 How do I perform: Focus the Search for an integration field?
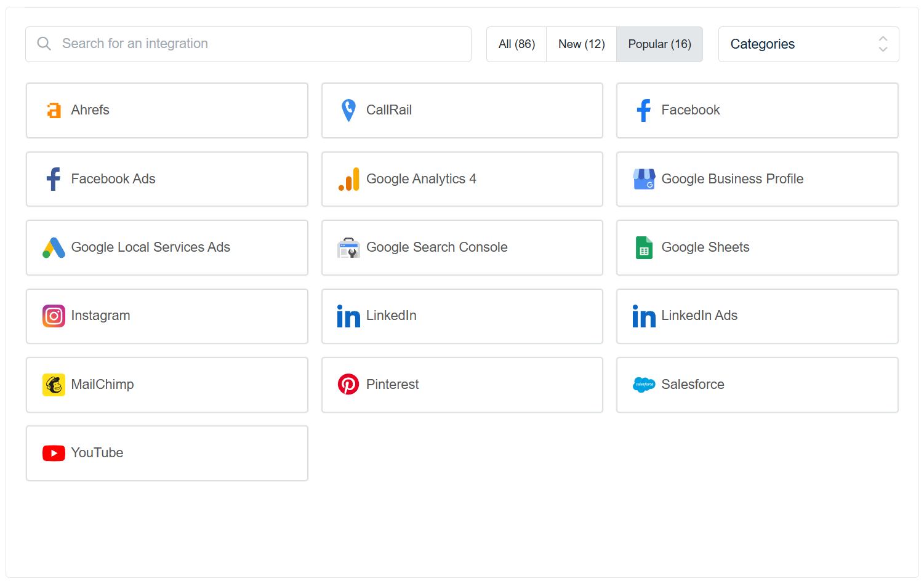coord(248,44)
